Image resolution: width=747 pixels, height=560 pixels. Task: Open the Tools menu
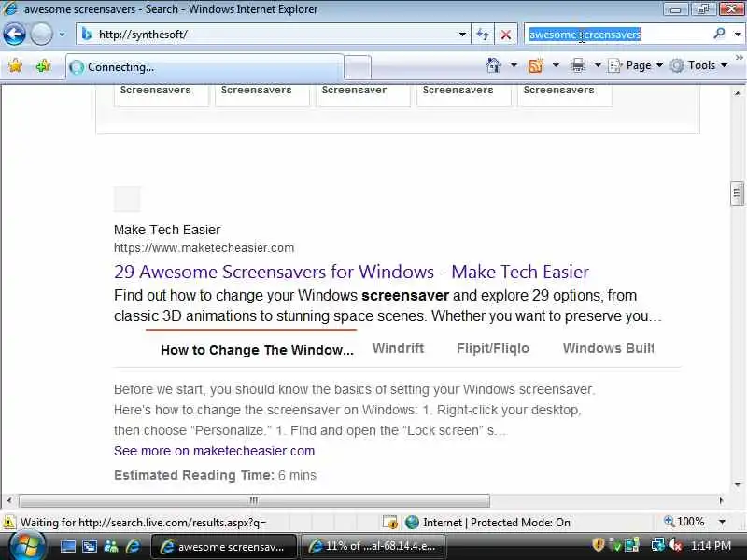698,65
